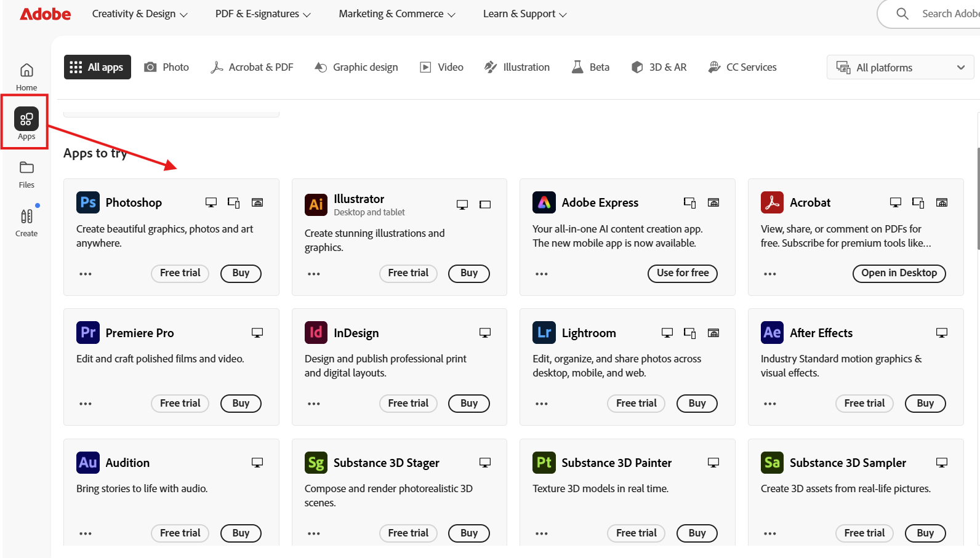Click the Acrobat app icon
Viewport: 980px width, 558px height.
click(x=772, y=202)
